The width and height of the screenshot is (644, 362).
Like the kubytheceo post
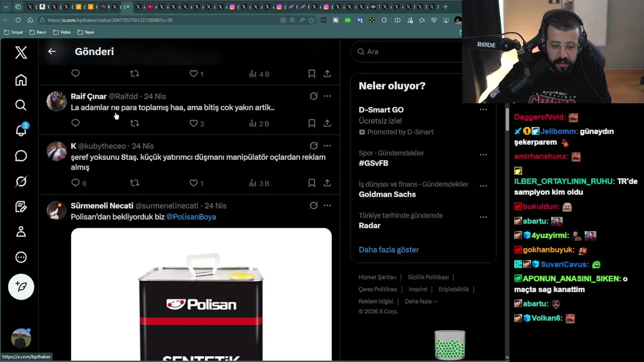click(x=197, y=183)
